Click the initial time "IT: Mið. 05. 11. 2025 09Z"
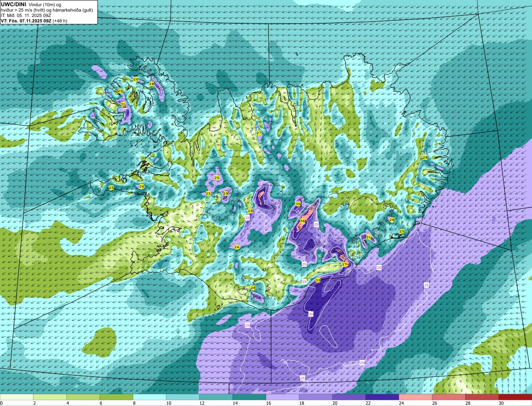 pos(26,15)
